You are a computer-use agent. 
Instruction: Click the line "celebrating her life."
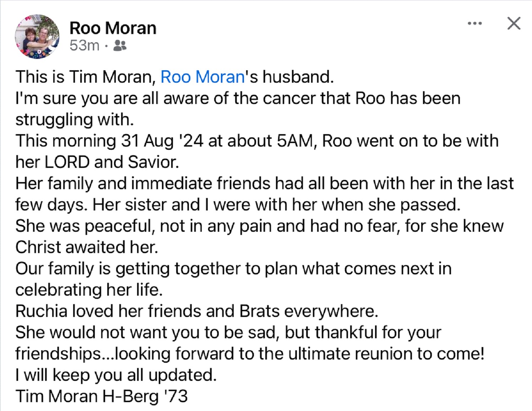(89, 290)
